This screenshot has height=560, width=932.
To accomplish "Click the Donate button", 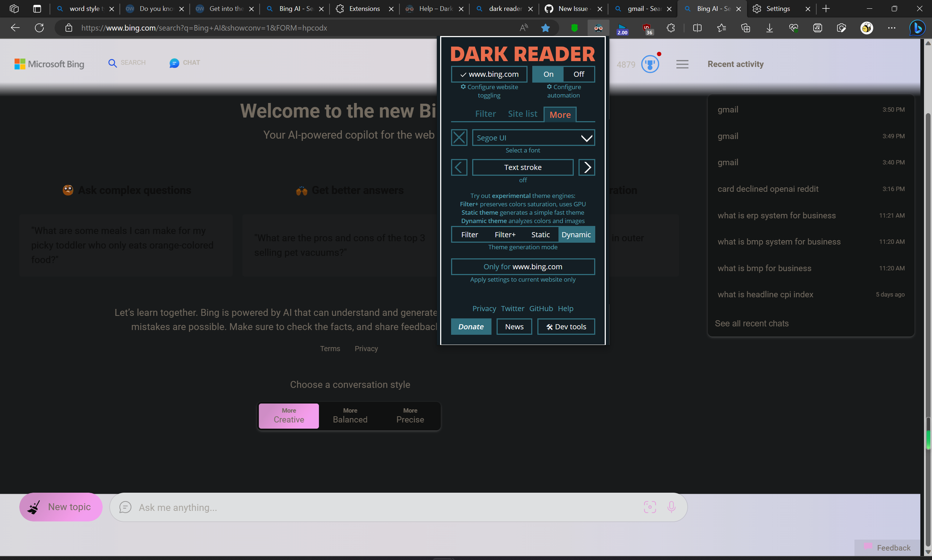I will [x=471, y=326].
